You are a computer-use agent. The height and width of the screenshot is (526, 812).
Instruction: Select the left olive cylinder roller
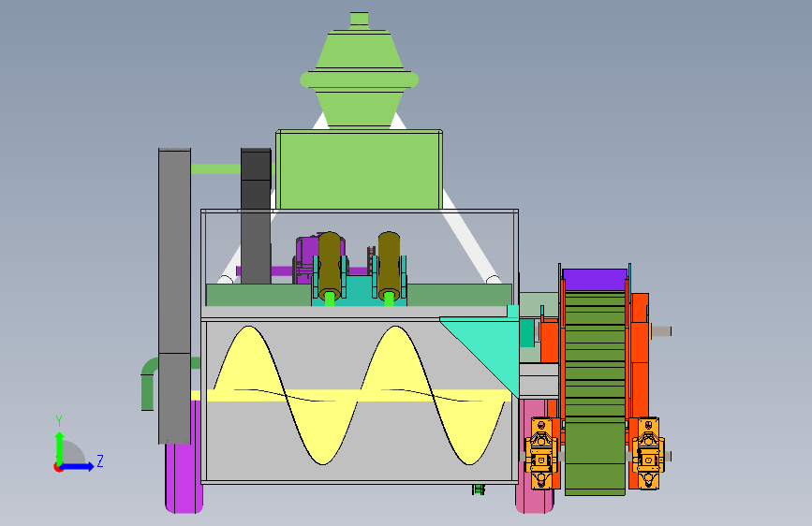point(330,265)
